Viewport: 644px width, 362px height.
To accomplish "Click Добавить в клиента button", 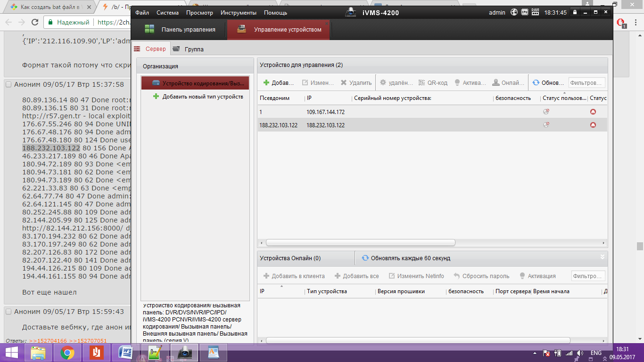I will tap(294, 276).
